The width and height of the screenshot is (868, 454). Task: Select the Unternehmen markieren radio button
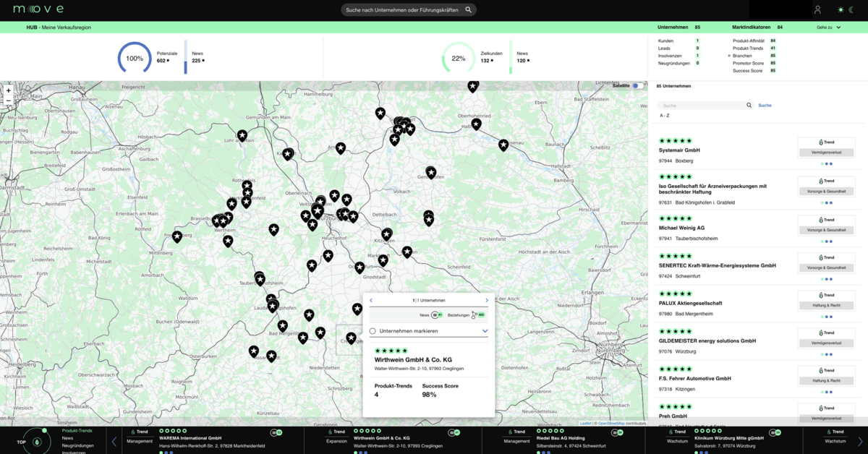pyautogui.click(x=373, y=331)
